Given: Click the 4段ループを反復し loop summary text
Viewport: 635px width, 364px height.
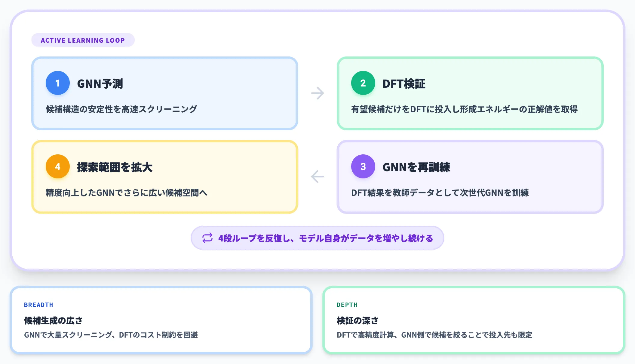Looking at the screenshot, I should click(x=326, y=238).
